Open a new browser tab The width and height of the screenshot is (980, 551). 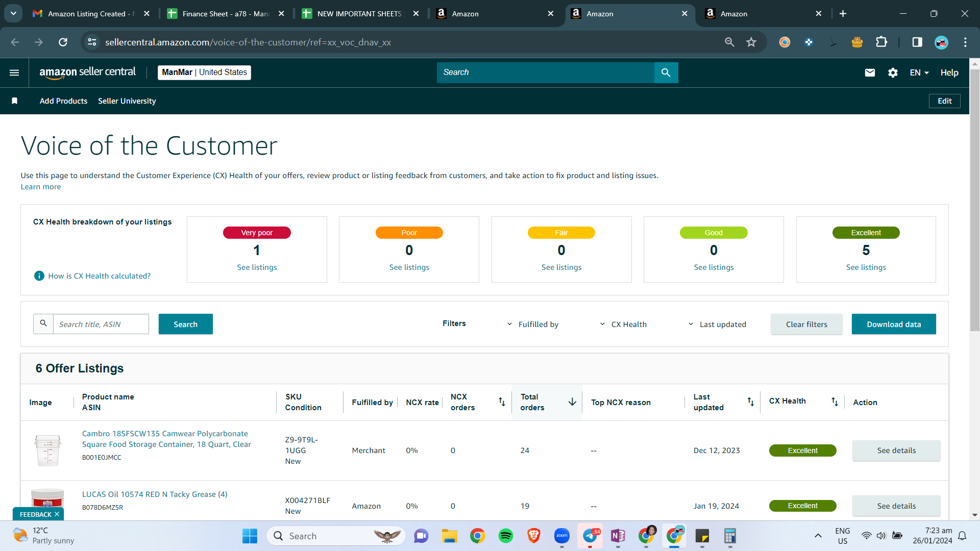(x=843, y=14)
